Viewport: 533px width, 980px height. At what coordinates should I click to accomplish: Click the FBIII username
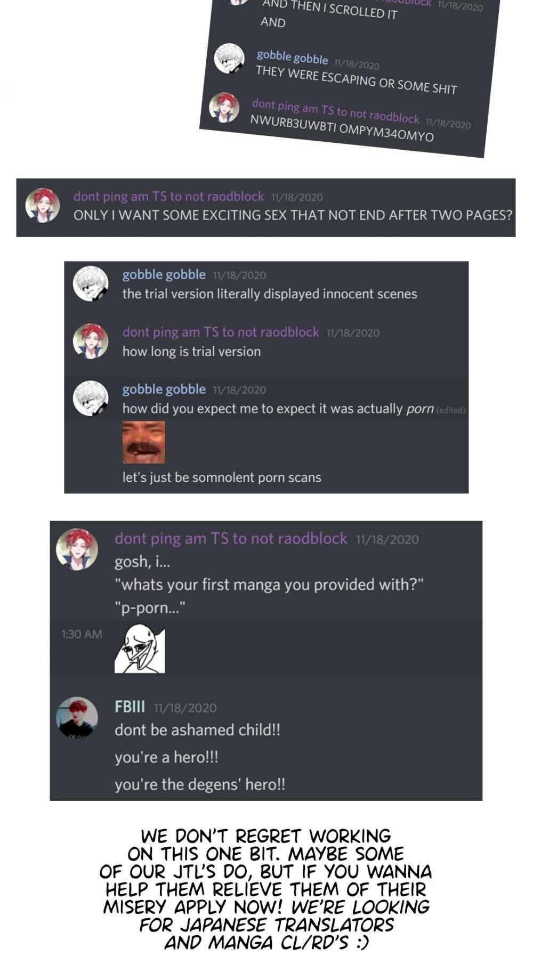[130, 707]
